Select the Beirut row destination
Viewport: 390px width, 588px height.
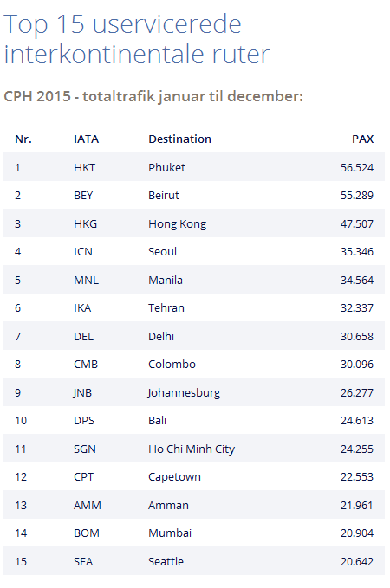click(164, 196)
